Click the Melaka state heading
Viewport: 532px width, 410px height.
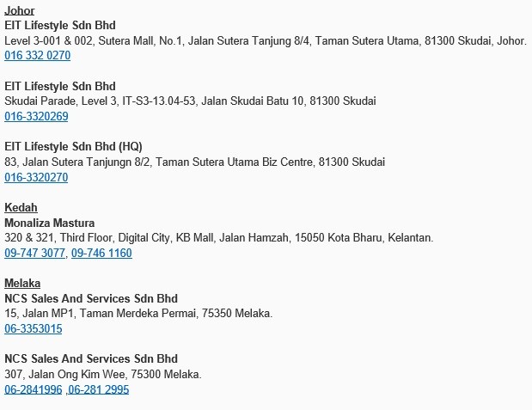22,283
